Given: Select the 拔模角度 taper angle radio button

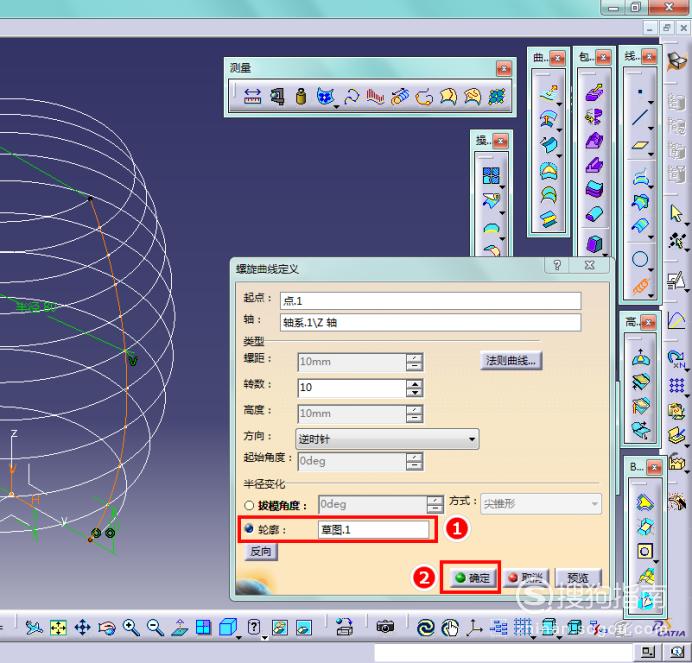Looking at the screenshot, I should [x=249, y=505].
